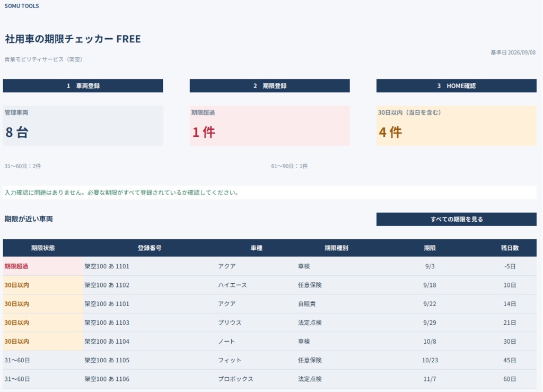This screenshot has width=543, height=392.
Task: Click the 入力確認に問題はありません message
Action: coord(121,193)
